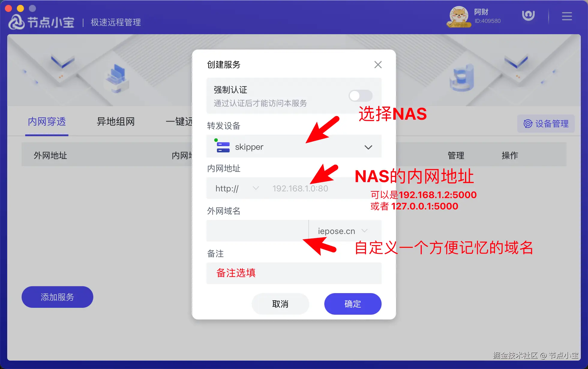Screen dimensions: 588x369
Task: Close the 创建服务 dialog with the X icon
Action: point(378,64)
